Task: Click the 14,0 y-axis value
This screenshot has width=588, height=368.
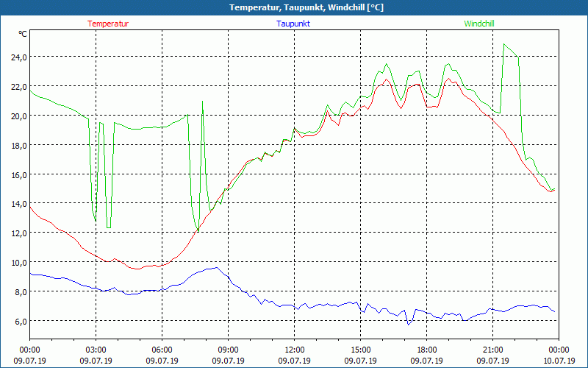Action: tap(19, 204)
